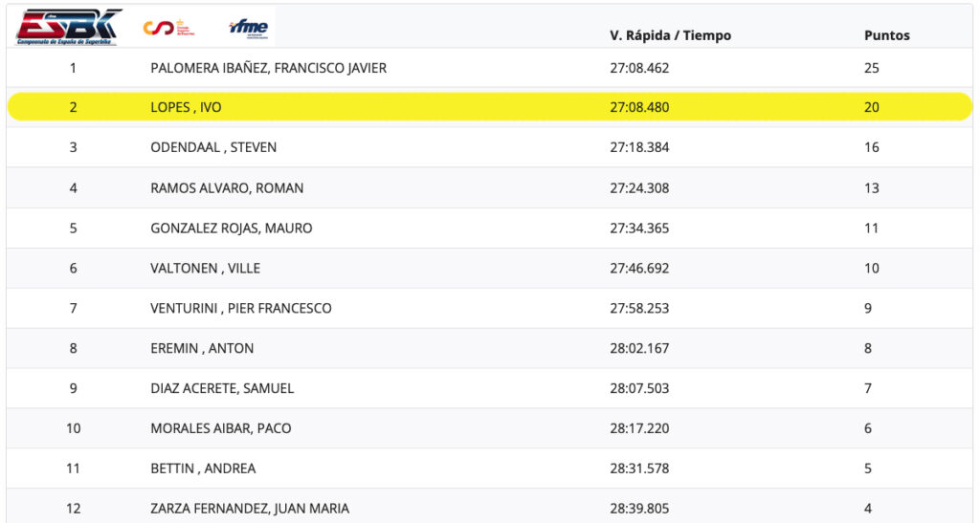980x523 pixels.
Task: Click Odendaal's time 27:18.384
Action: (x=639, y=147)
